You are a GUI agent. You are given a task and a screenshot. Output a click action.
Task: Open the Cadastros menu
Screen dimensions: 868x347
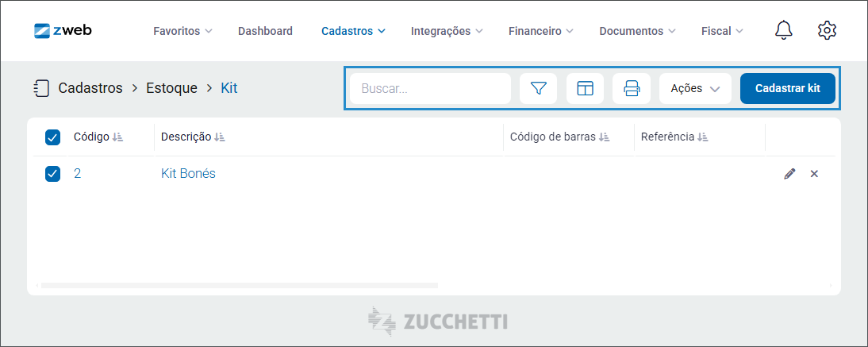(353, 31)
